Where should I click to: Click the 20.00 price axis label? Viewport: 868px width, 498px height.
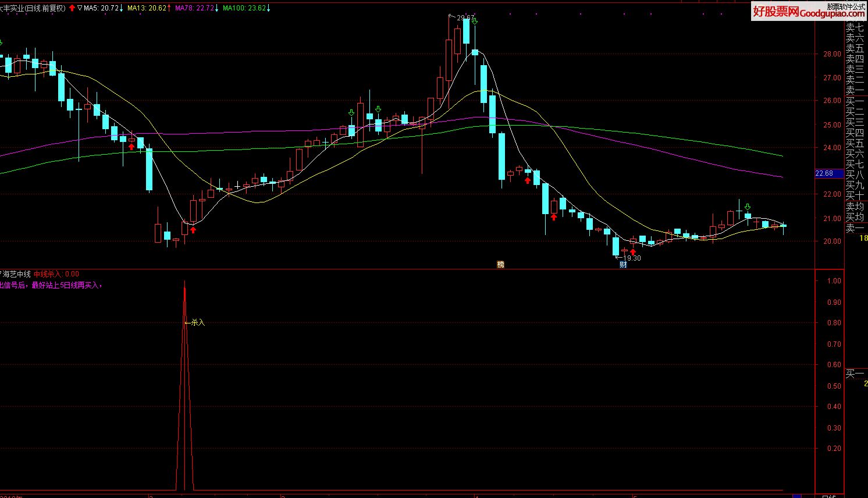(832, 241)
